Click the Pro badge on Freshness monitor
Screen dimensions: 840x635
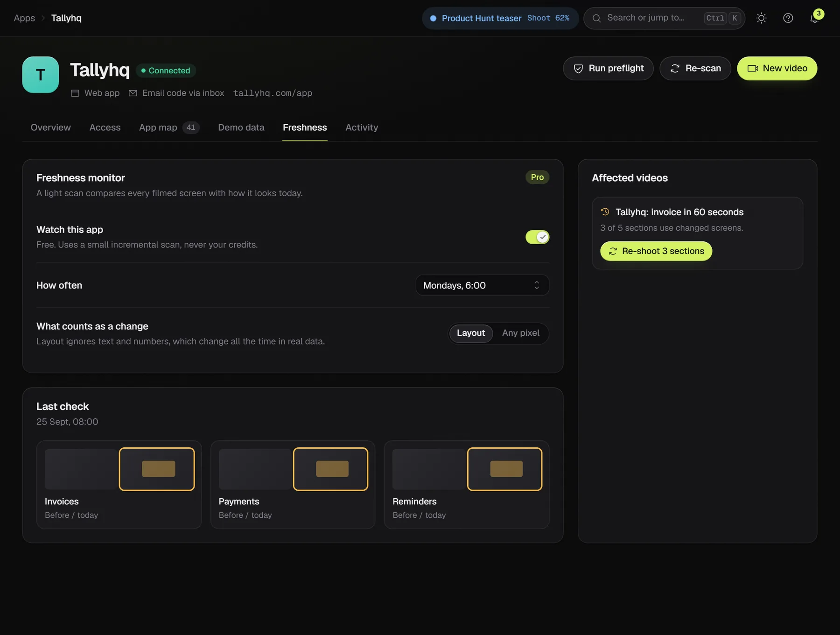pyautogui.click(x=537, y=177)
